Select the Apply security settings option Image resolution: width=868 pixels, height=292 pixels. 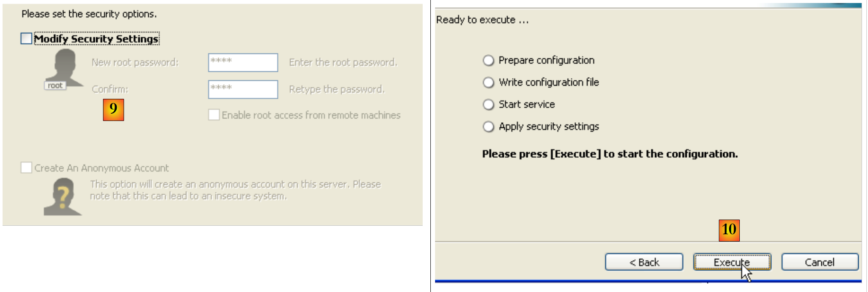coord(488,127)
